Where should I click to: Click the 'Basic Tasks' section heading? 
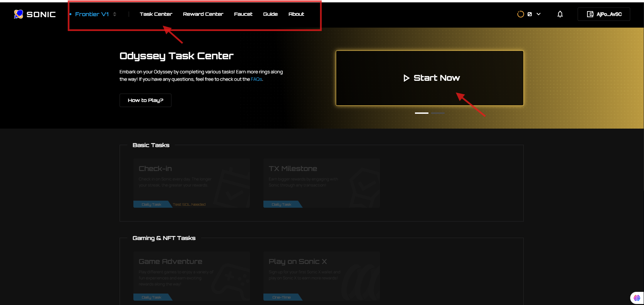151,145
